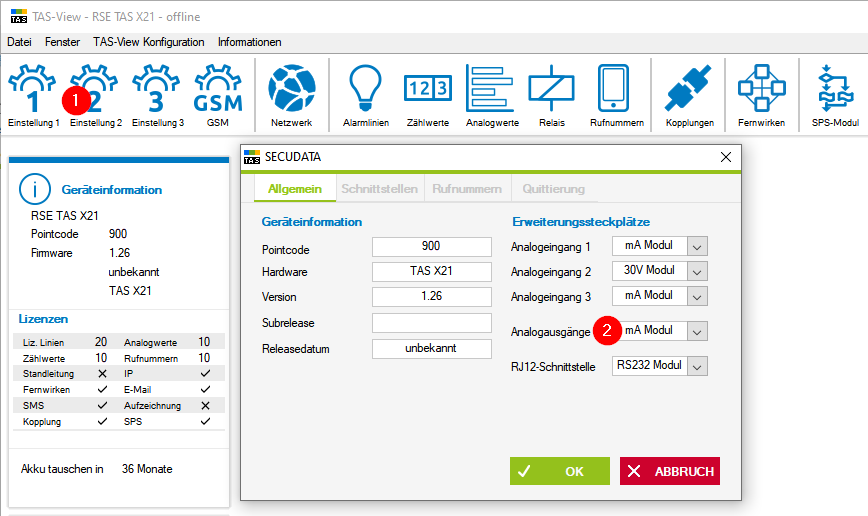The image size is (868, 516).
Task: Switch to the Schnittstellen tab
Action: [380, 189]
